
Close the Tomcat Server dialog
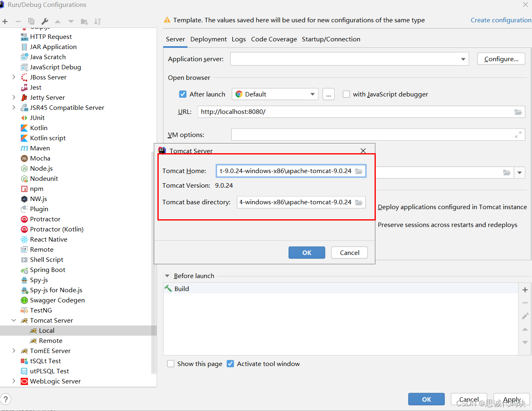pos(363,151)
